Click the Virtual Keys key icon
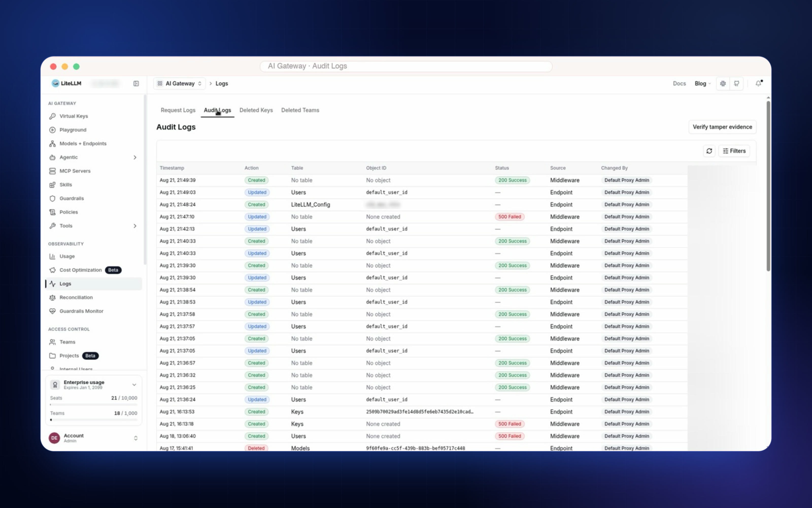The image size is (812, 508). 52,116
